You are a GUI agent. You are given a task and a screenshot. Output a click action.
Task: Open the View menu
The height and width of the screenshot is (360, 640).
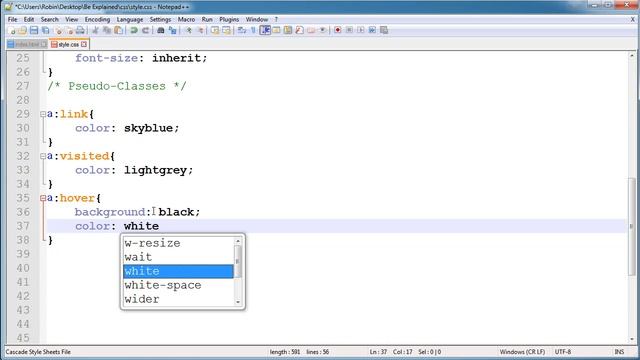click(71, 19)
